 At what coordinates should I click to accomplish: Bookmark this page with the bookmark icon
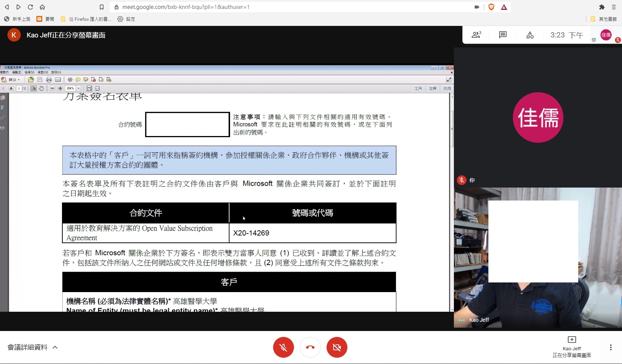(x=102, y=7)
